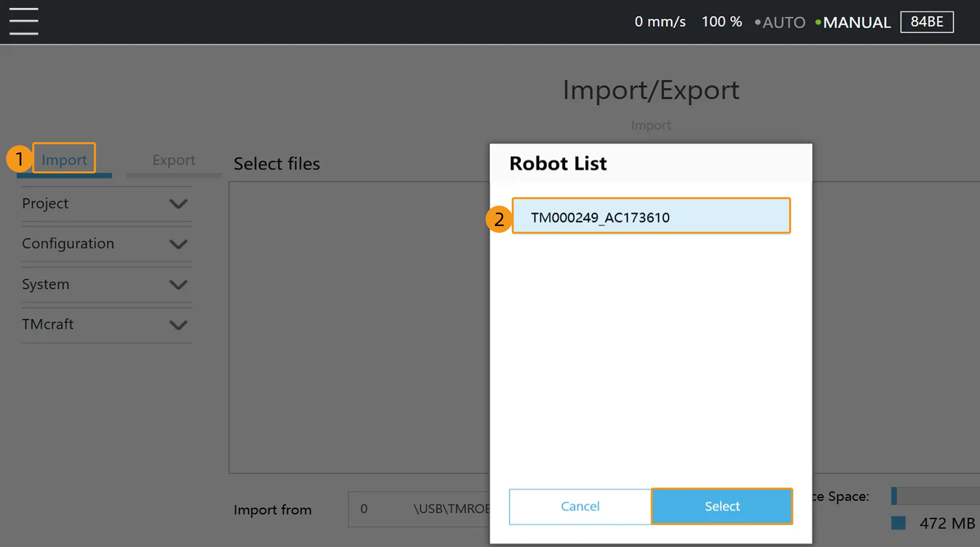Expand the Project chevron
The width and height of the screenshot is (980, 547).
coord(178,204)
